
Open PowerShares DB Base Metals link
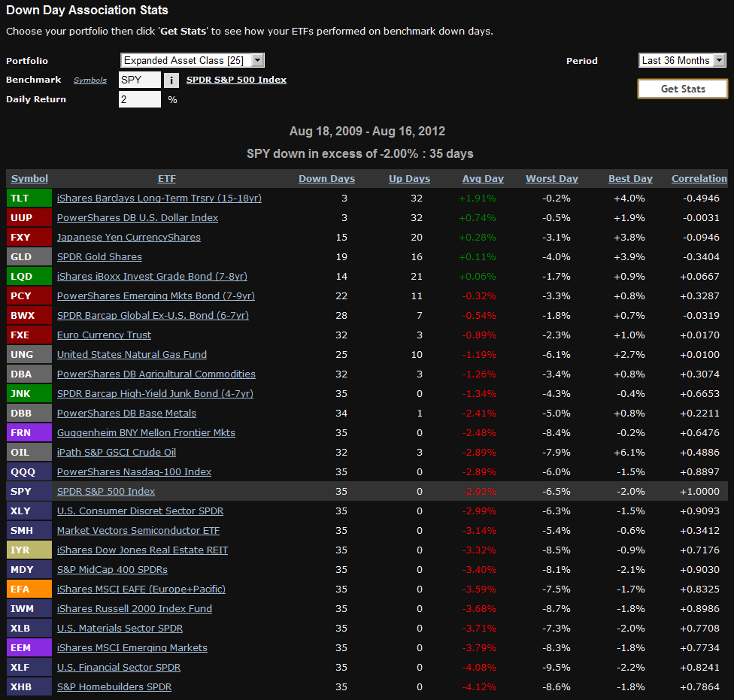126,414
